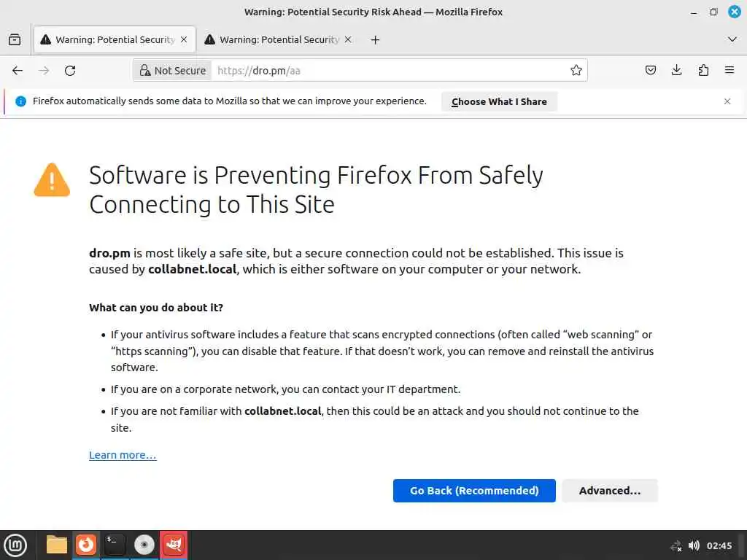747x560 pixels.
Task: Go back to the previous page
Action: pos(18,71)
